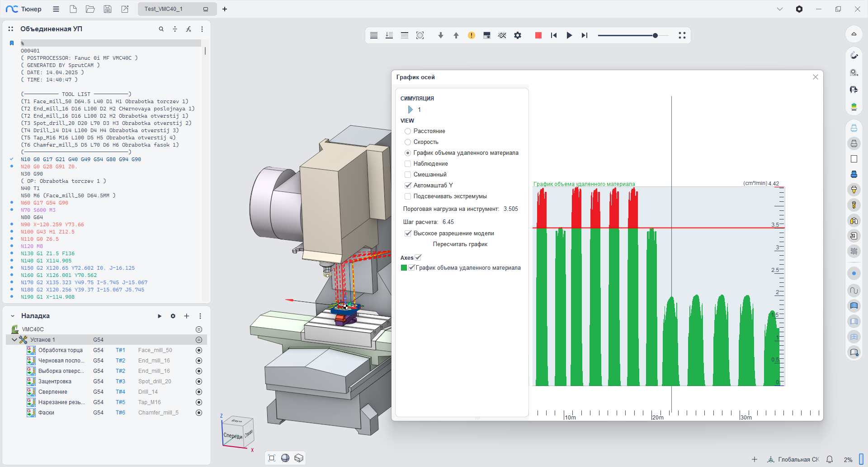This screenshot has width=868, height=467.
Task: Click the save file icon in title bar
Action: [108, 9]
